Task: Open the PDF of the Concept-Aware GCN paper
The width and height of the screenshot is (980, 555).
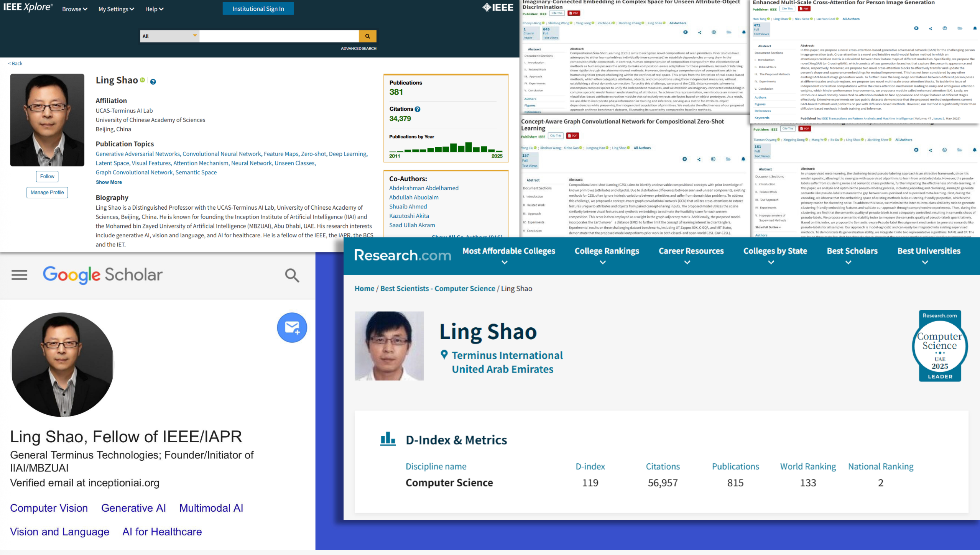Action: pos(572,135)
